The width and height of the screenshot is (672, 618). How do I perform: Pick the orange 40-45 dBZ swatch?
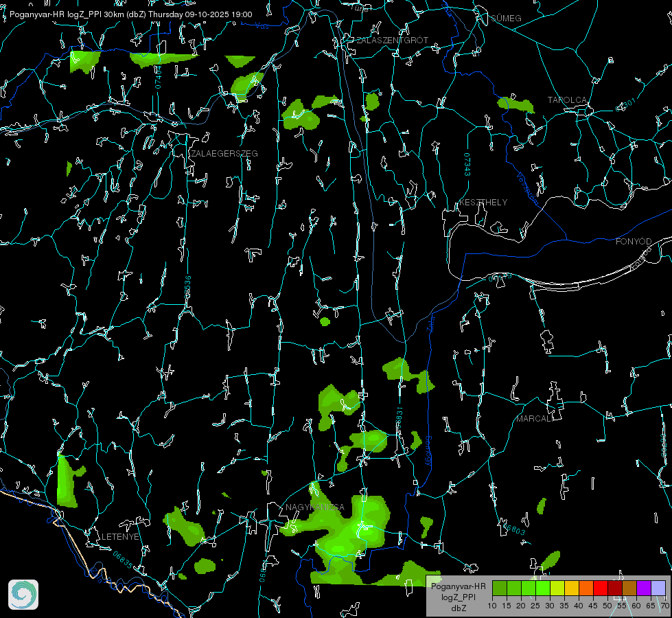tap(586, 588)
